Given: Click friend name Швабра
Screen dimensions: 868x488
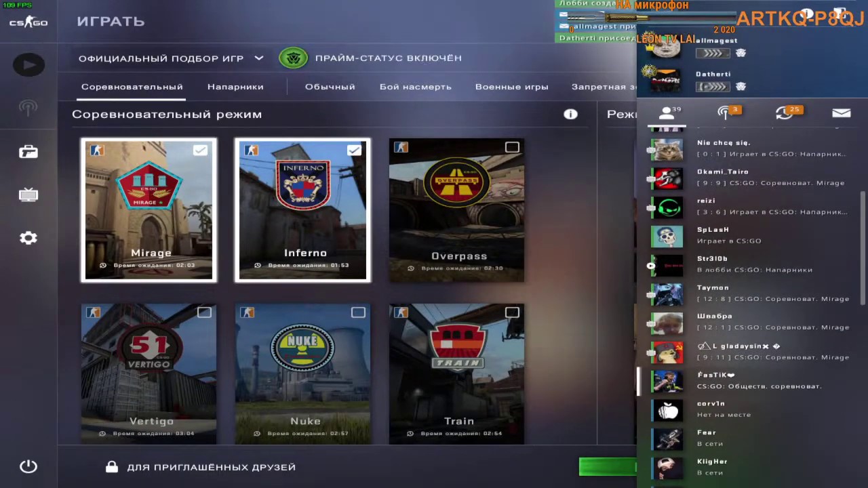Looking at the screenshot, I should pos(715,317).
